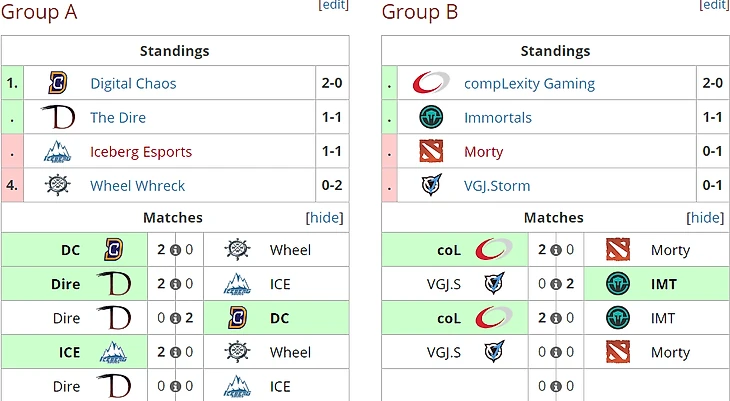Click the VGJ.Storm logo in standings
Viewport: 730px width, 401px height.
pos(430,186)
